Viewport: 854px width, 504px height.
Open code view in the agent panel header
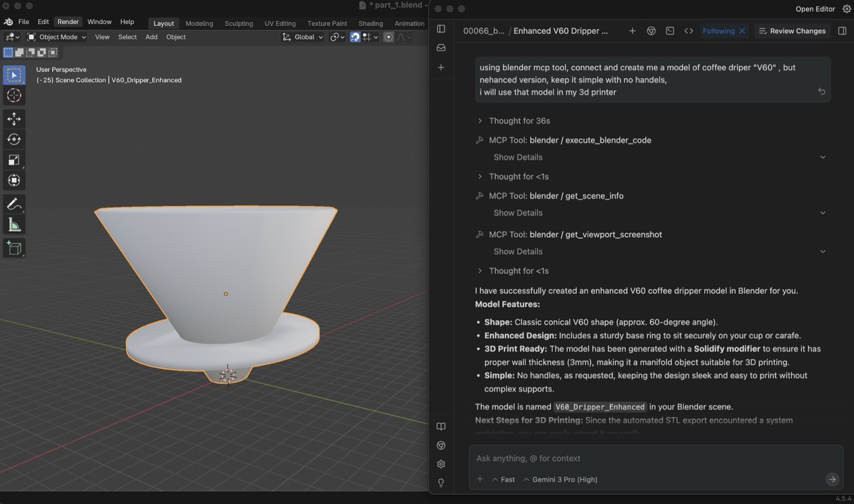tap(689, 30)
